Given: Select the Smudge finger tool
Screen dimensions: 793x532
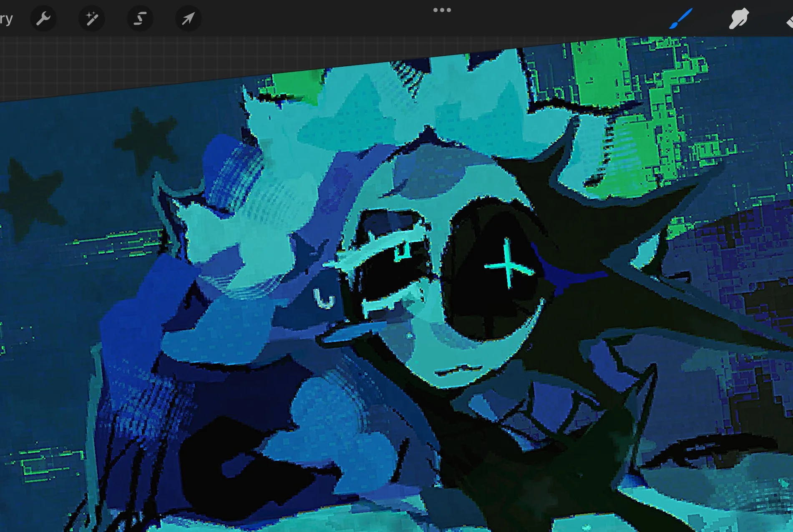Looking at the screenshot, I should [x=739, y=19].
